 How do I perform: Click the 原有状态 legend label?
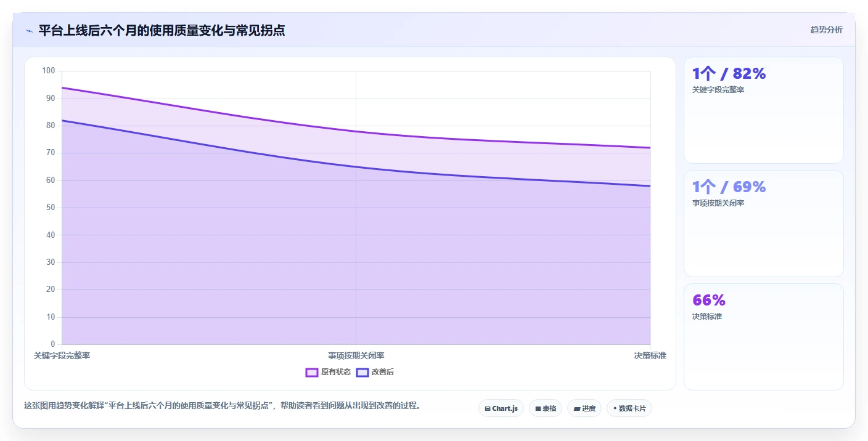pos(336,372)
